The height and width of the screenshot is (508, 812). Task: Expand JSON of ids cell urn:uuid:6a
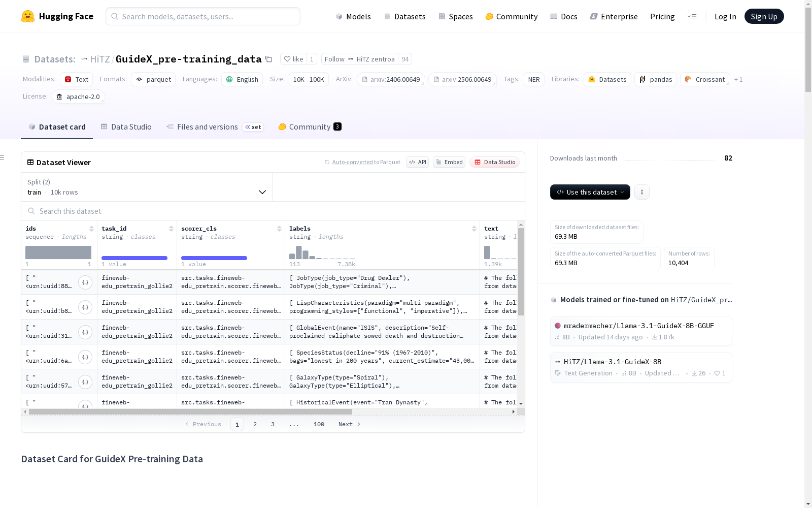(85, 357)
